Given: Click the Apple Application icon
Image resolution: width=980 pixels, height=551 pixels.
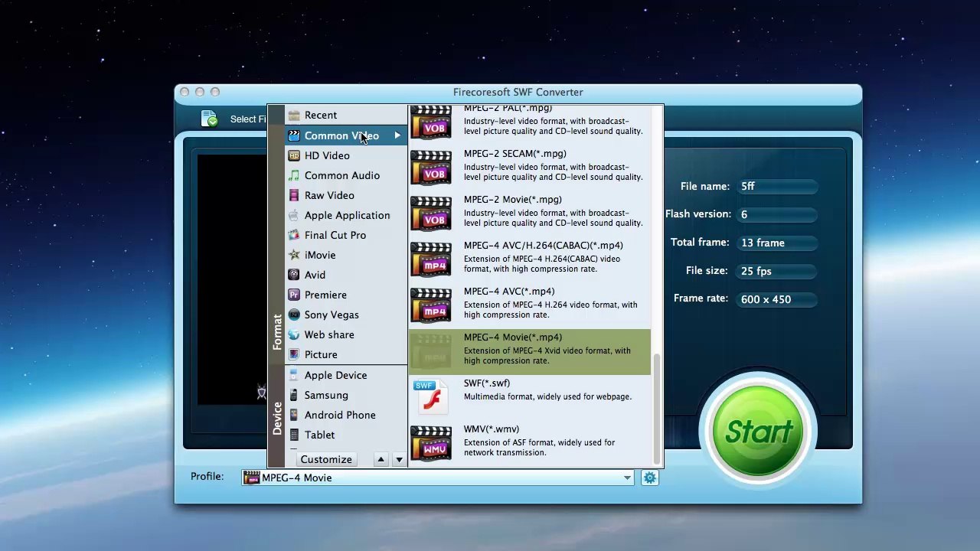Looking at the screenshot, I should pyautogui.click(x=293, y=215).
